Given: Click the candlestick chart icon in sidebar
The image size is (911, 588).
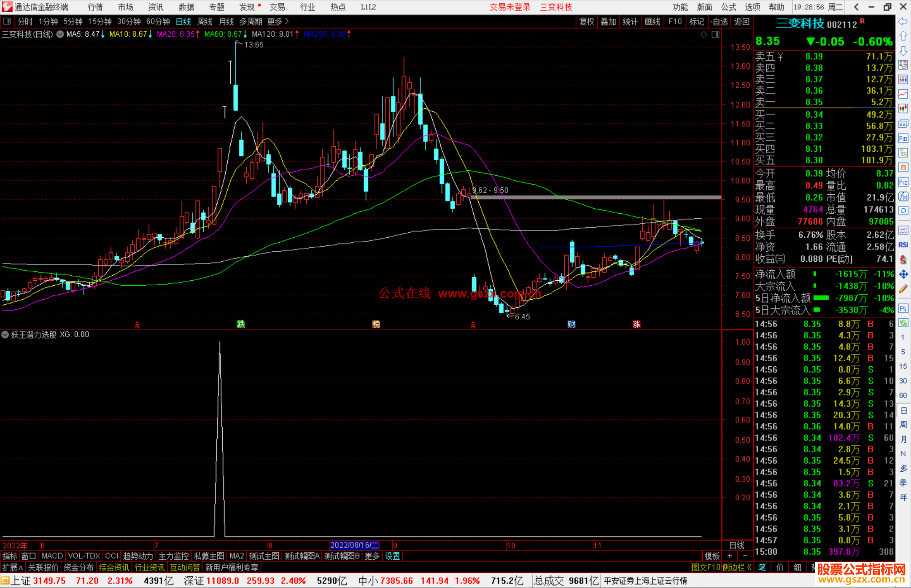Looking at the screenshot, I should 903,109.
